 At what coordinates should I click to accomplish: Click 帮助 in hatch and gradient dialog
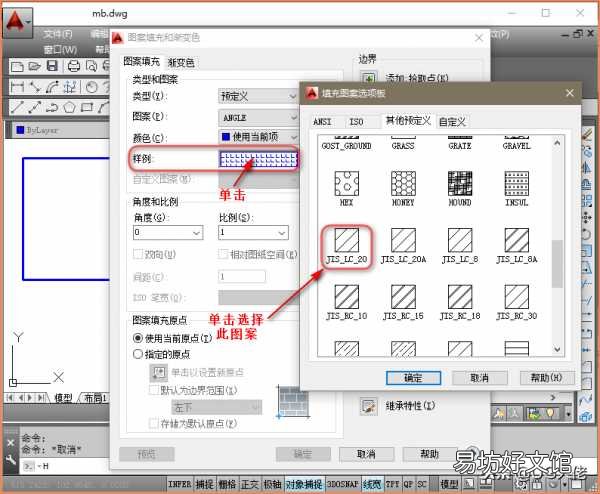[429, 454]
